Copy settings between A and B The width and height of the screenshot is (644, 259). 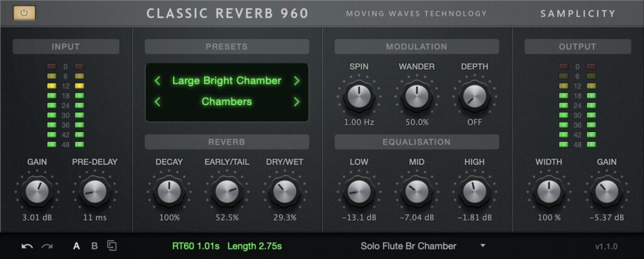click(x=112, y=246)
